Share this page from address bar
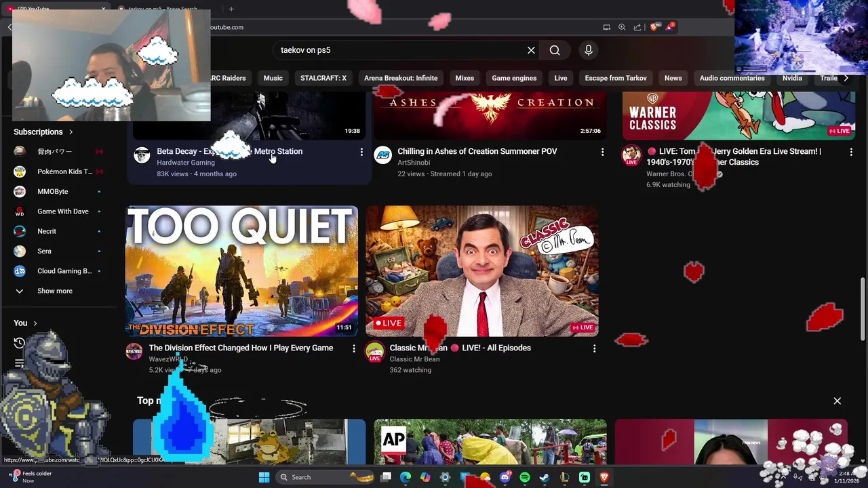This screenshot has height=488, width=868. [637, 27]
